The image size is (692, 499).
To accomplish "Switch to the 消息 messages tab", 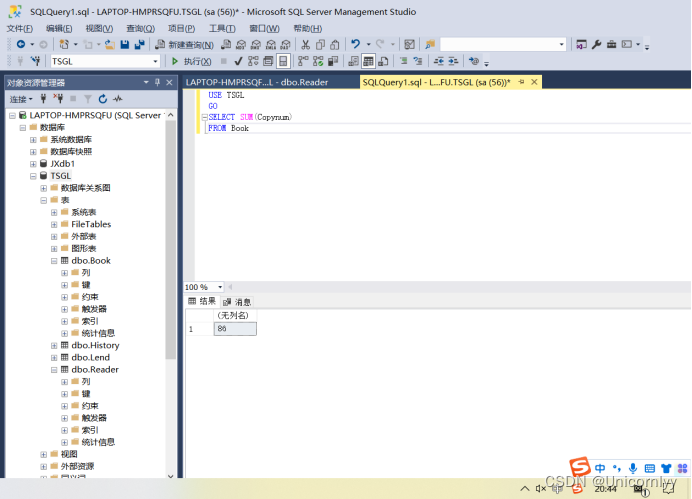I will point(237,302).
